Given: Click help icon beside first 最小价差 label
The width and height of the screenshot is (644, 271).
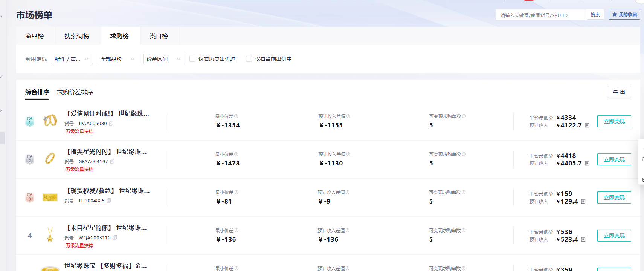Looking at the screenshot, I should pos(236,116).
